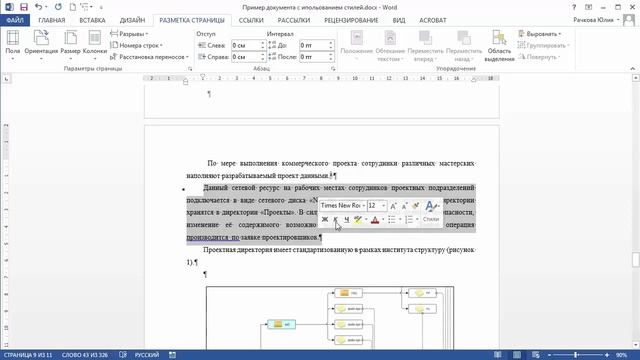Expand the Undo history dropdown arrow
The width and height of the screenshot is (640, 360).
[x=46, y=7]
